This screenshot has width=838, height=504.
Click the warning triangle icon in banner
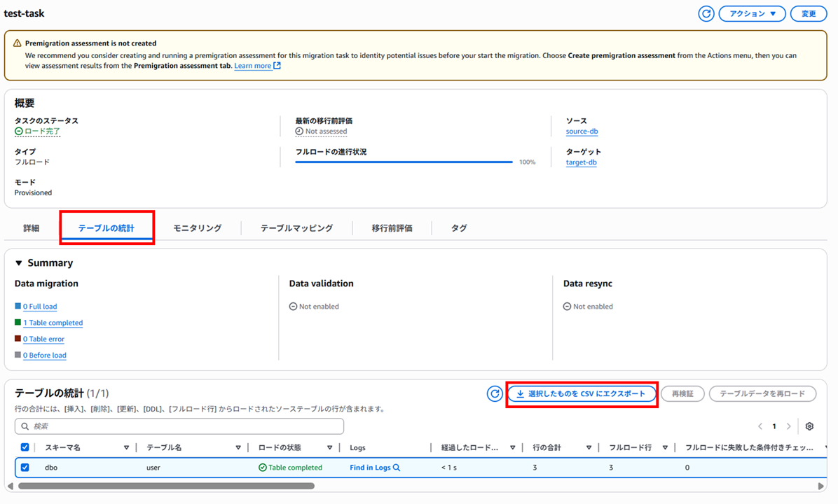pos(17,43)
